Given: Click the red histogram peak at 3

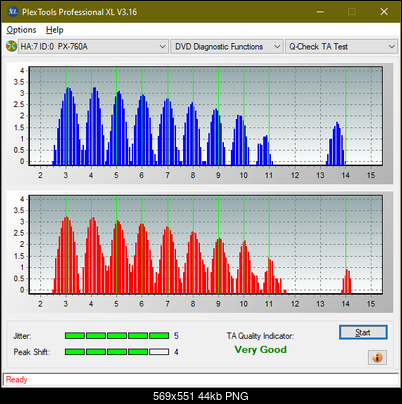Looking at the screenshot, I should 67,255.
